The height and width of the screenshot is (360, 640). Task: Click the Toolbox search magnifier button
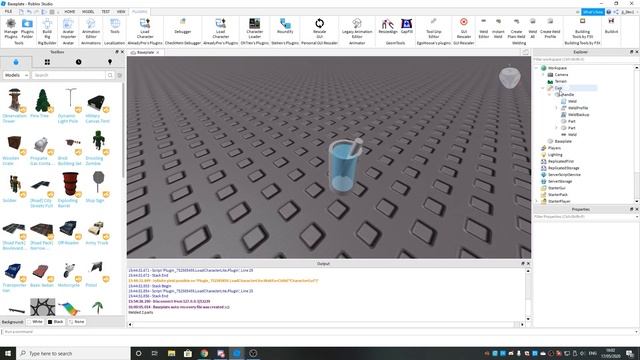pos(110,75)
